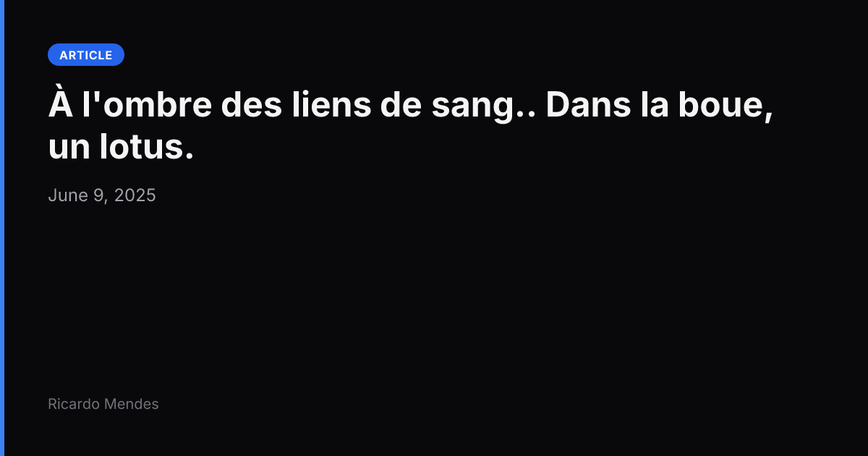Click the blue ARTICLE badge
This screenshot has width=868, height=456.
click(86, 55)
